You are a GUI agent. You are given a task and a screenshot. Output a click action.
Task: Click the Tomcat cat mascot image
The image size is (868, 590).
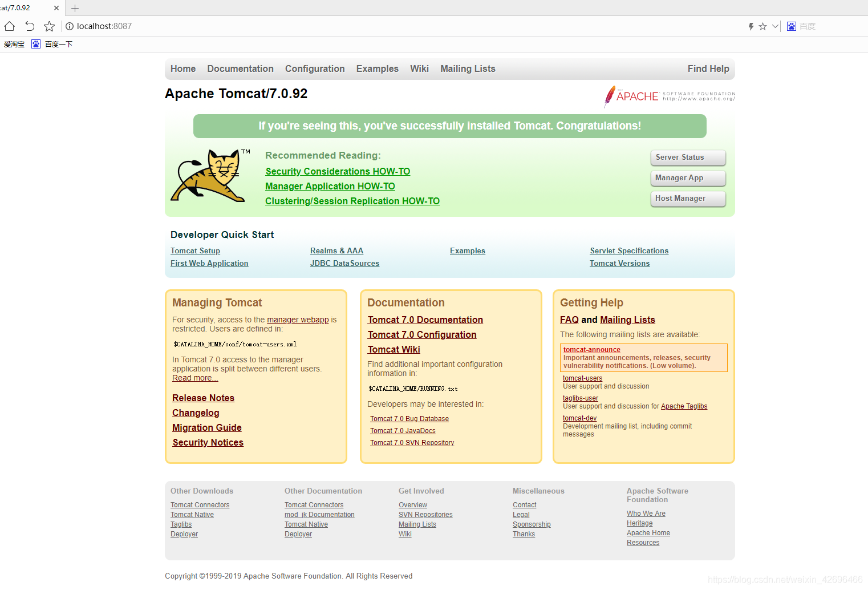210,176
